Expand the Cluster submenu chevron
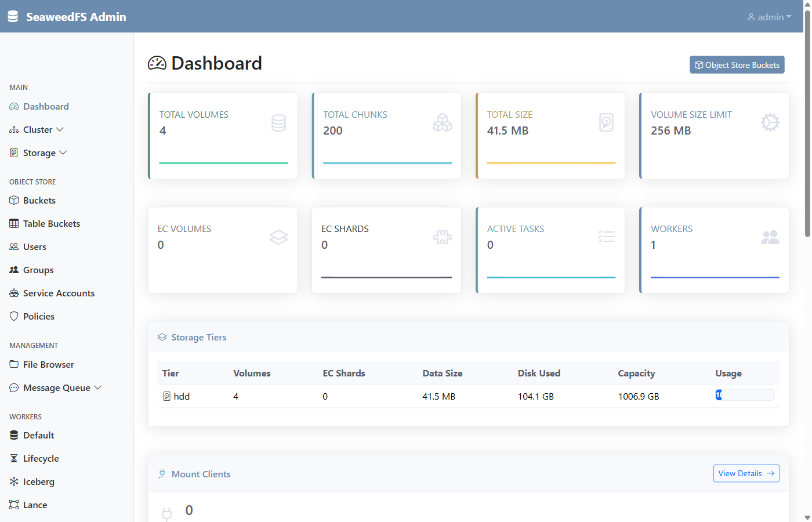Image resolution: width=812 pixels, height=522 pixels. (x=60, y=130)
